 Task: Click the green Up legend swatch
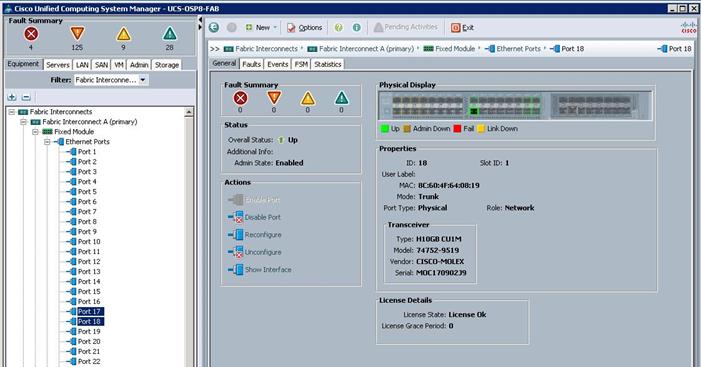coord(384,129)
